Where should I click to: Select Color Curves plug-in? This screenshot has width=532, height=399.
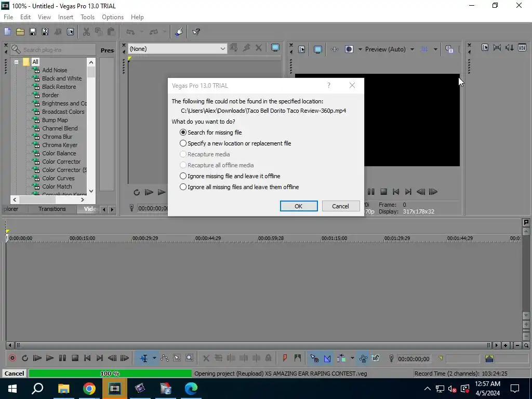pyautogui.click(x=58, y=178)
